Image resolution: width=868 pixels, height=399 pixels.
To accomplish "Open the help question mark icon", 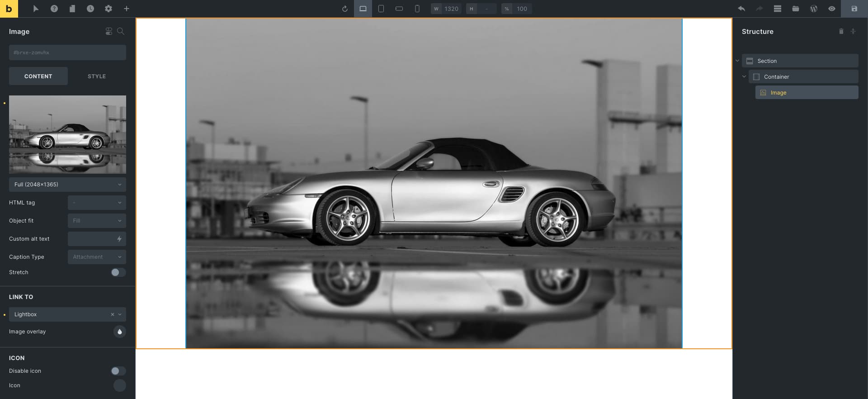I will tap(54, 9).
